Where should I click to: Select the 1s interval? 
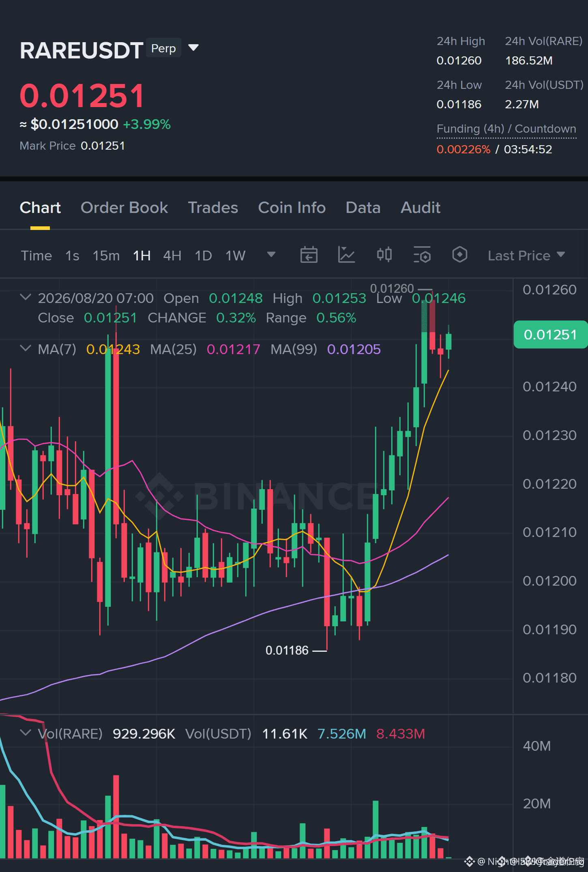[x=72, y=256]
